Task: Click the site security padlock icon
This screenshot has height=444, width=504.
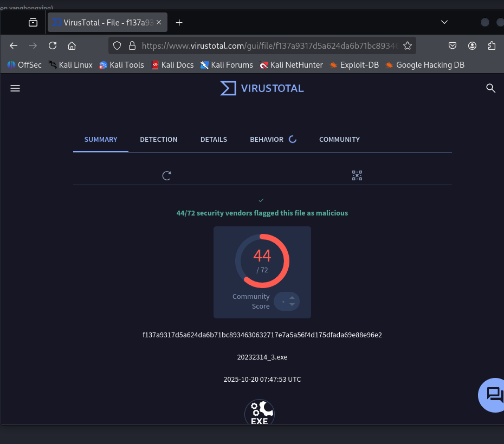Action: (x=132, y=45)
